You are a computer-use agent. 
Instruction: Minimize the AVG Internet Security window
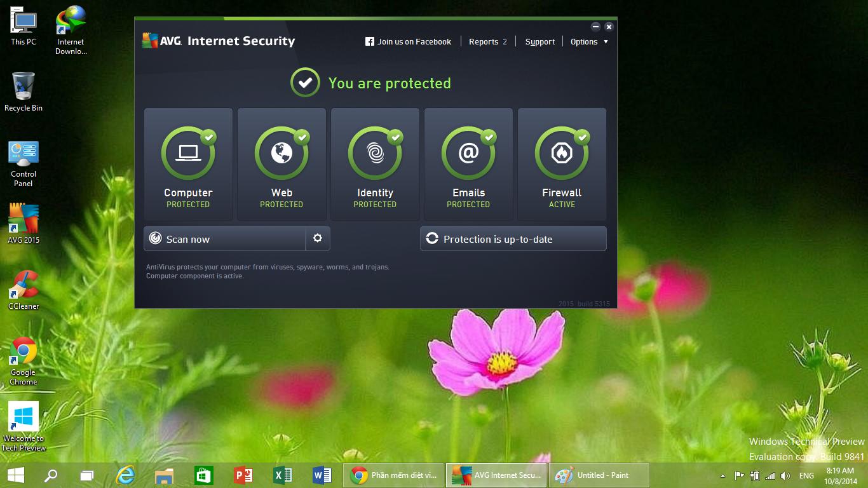(595, 27)
